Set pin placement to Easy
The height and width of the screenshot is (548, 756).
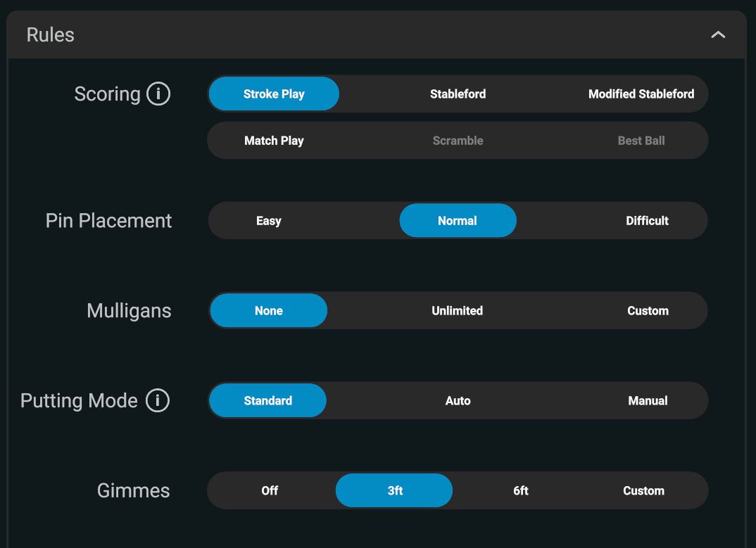[x=268, y=221]
